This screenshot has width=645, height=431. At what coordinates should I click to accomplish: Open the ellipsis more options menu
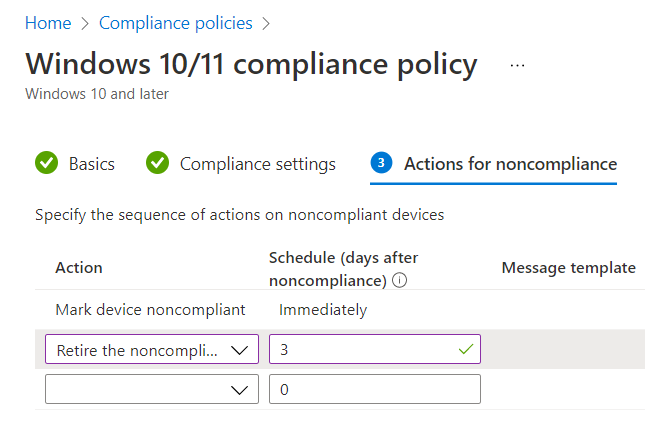click(517, 65)
